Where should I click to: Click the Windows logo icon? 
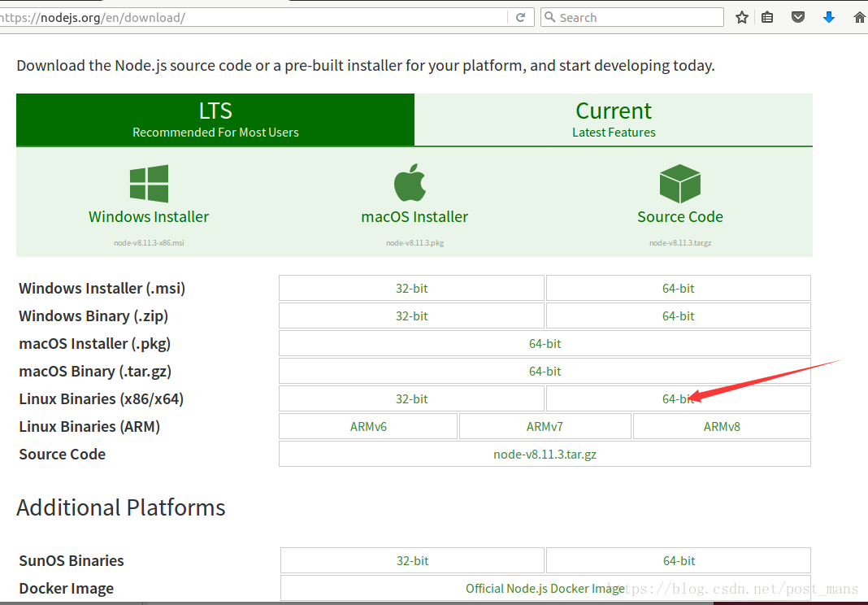(149, 184)
